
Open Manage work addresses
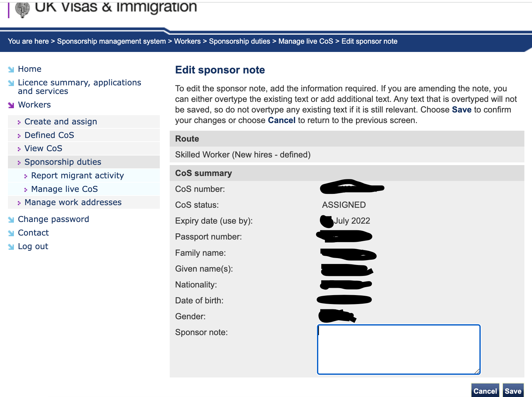[73, 202]
